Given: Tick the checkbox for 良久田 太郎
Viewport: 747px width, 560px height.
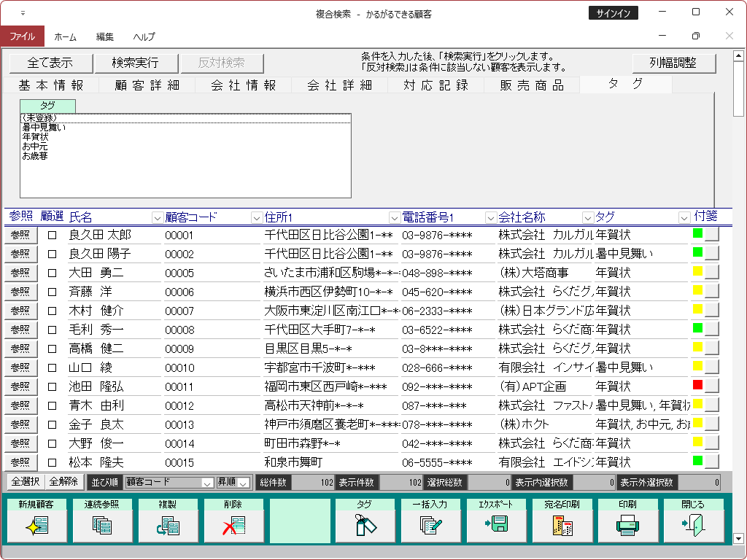Looking at the screenshot, I should coord(52,235).
